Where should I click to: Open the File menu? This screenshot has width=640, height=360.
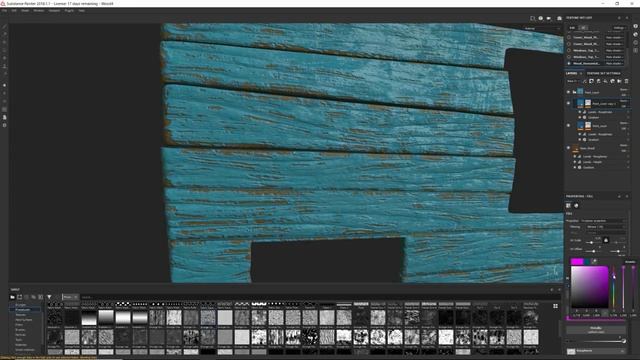click(4, 11)
